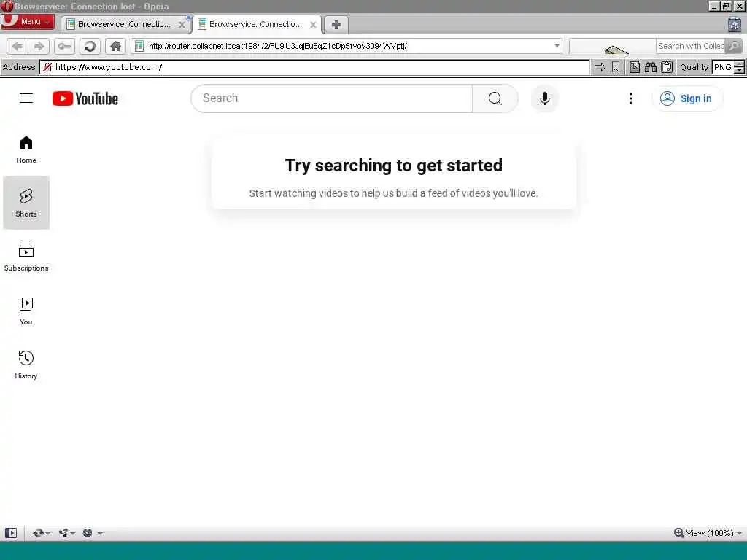Click the Sign in button
The width and height of the screenshot is (747, 560).
pyautogui.click(x=687, y=98)
